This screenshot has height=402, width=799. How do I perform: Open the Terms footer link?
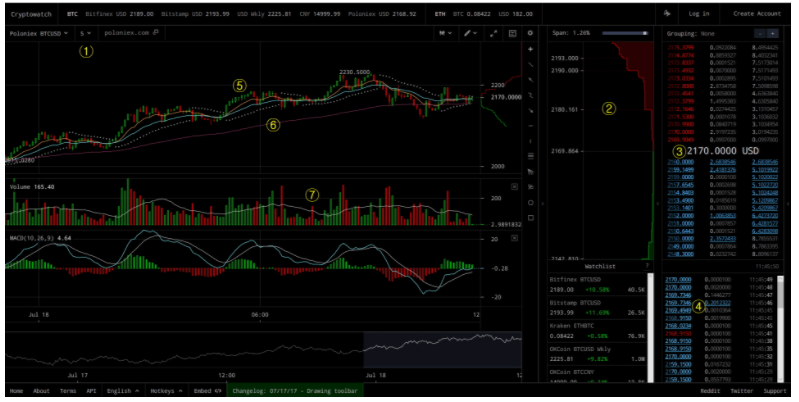[x=68, y=391]
